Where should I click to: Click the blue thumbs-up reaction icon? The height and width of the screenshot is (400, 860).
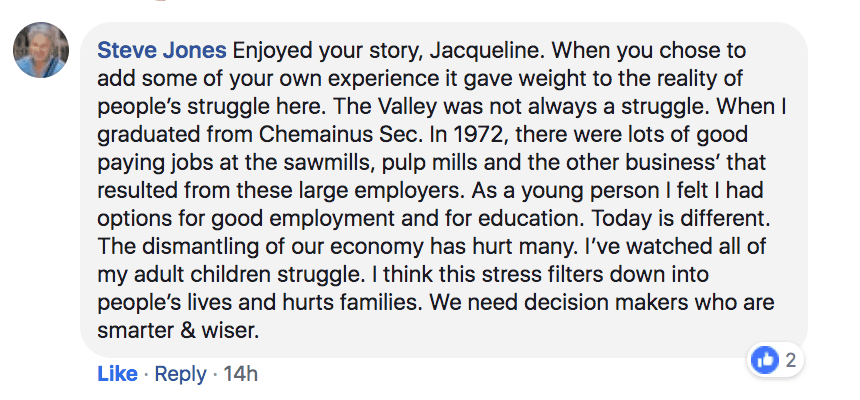click(766, 361)
